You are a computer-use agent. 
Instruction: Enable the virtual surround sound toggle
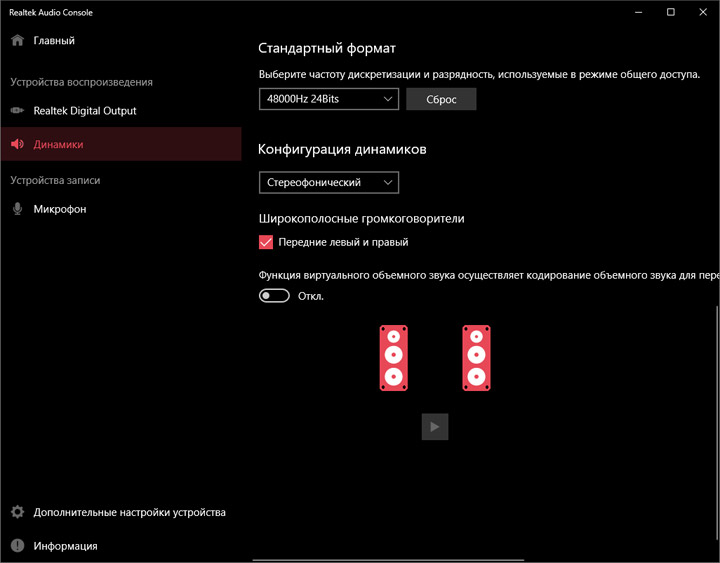click(x=274, y=296)
